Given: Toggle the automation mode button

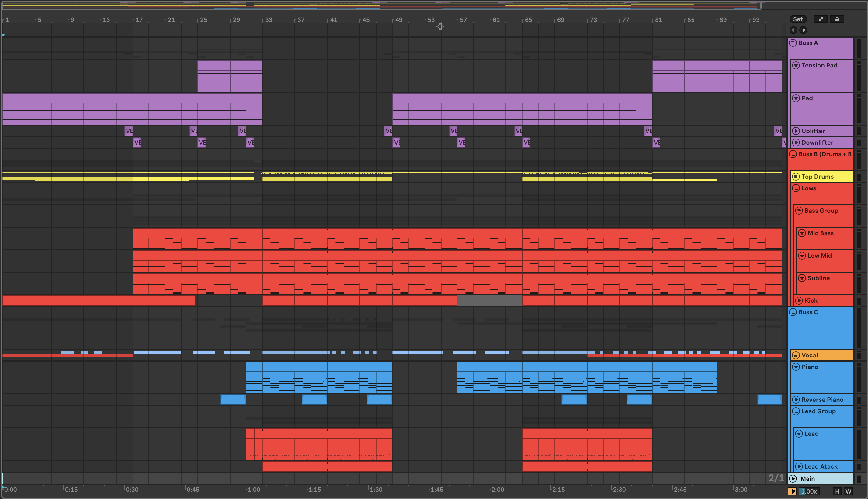Looking at the screenshot, I should (821, 19).
